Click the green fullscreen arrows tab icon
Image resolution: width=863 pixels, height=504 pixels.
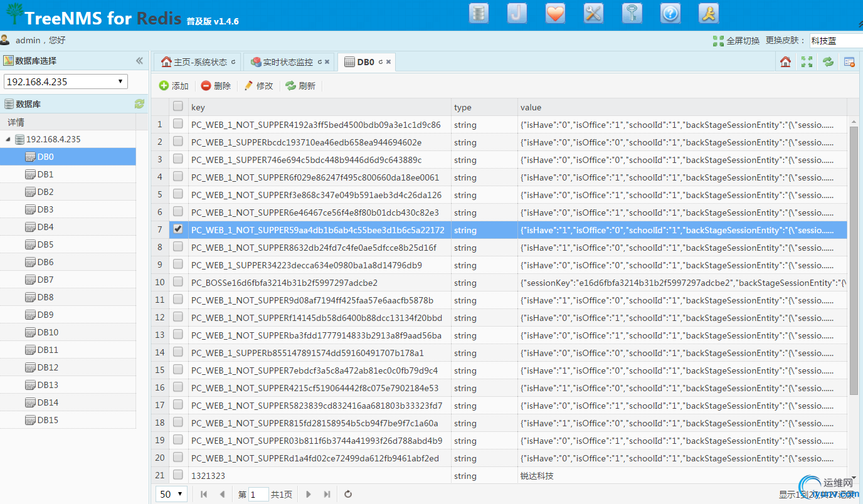tap(807, 61)
